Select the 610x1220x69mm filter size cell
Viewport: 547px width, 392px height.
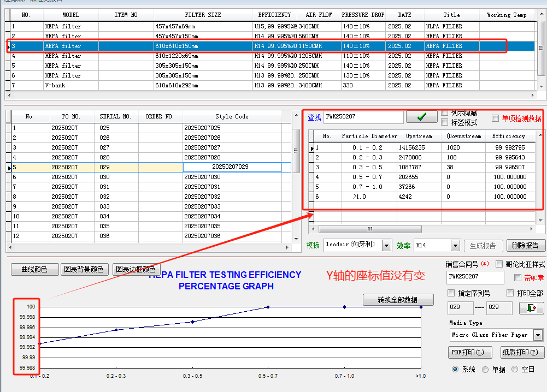click(203, 56)
